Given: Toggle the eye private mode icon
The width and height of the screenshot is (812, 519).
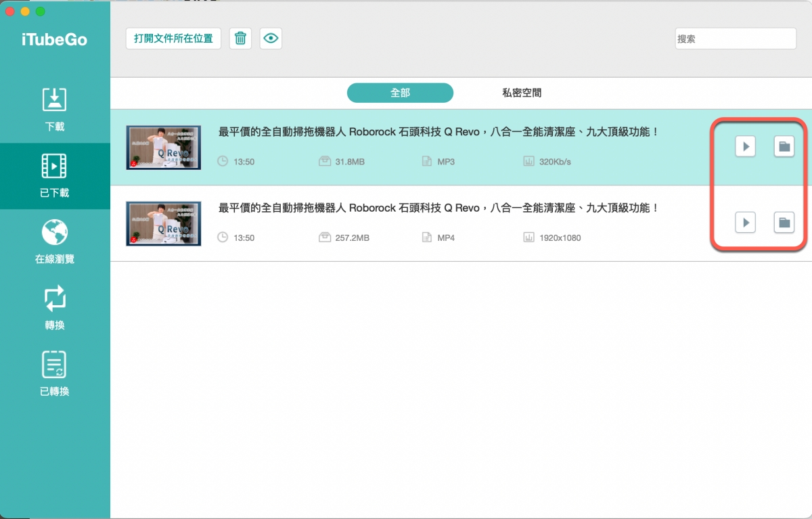Looking at the screenshot, I should coord(271,39).
